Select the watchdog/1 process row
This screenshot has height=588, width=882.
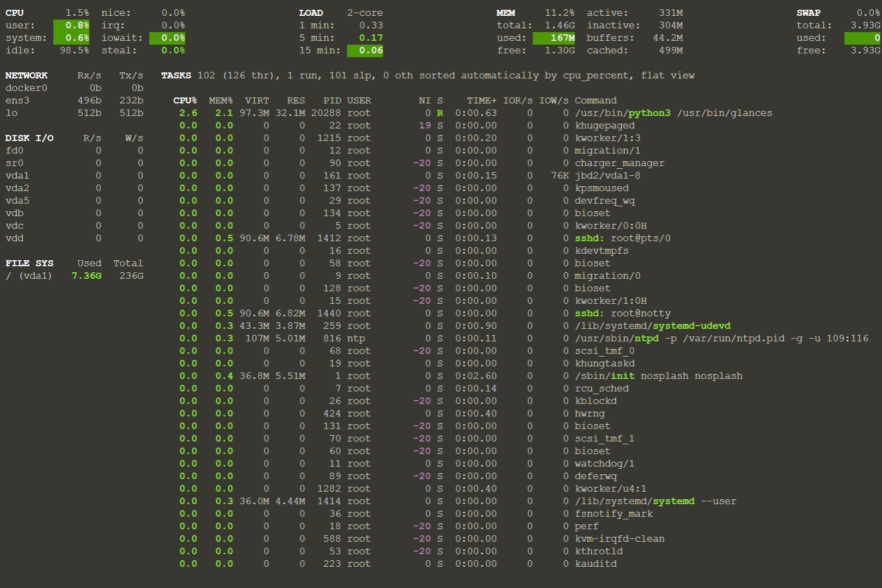pyautogui.click(x=407, y=463)
